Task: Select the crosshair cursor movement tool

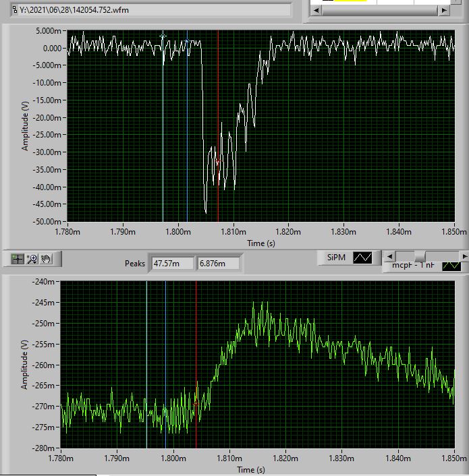Action: click(18, 258)
